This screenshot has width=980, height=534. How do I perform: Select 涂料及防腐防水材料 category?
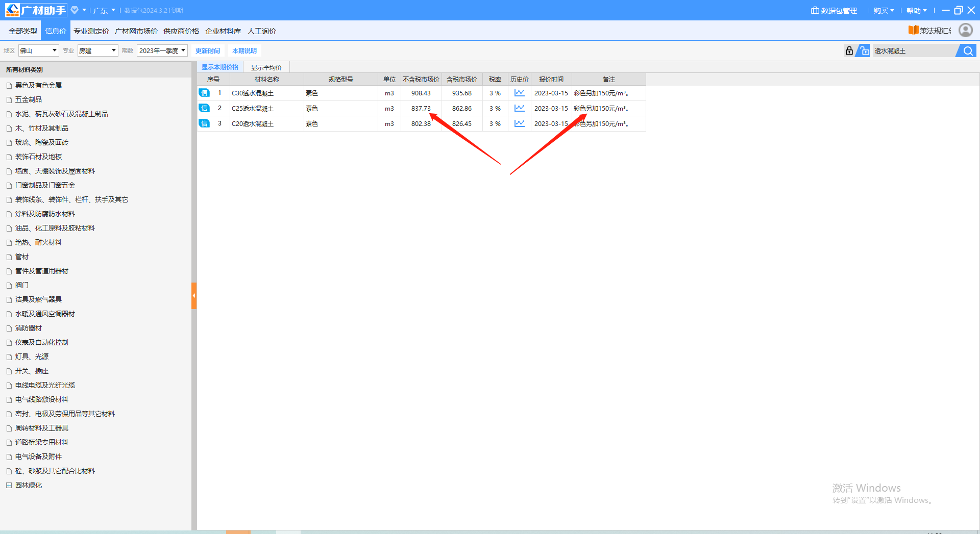point(45,214)
